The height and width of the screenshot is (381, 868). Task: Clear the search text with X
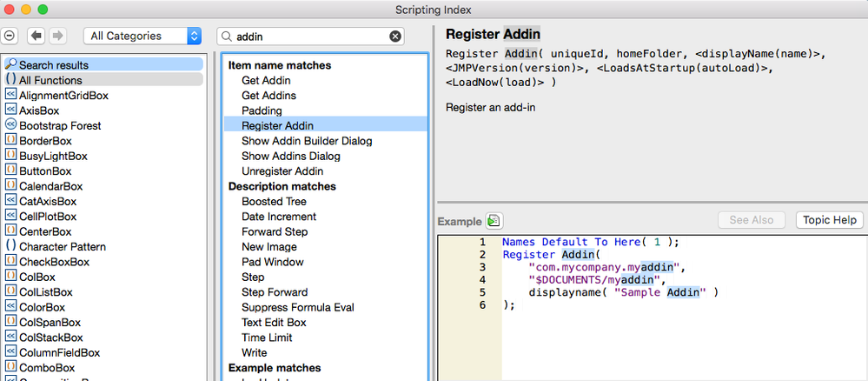tap(394, 37)
